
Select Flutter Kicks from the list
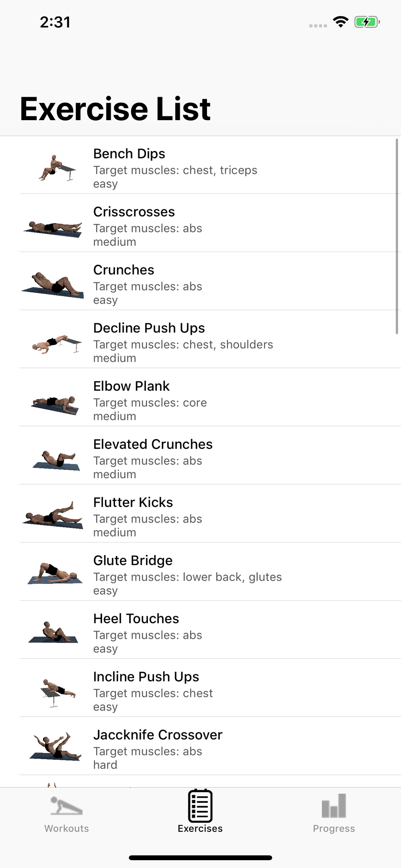point(210,513)
